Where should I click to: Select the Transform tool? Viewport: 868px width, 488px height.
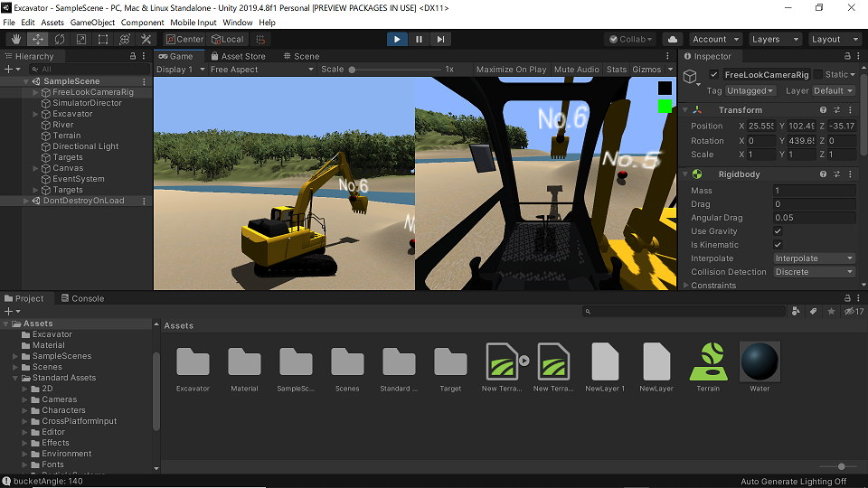(x=125, y=39)
